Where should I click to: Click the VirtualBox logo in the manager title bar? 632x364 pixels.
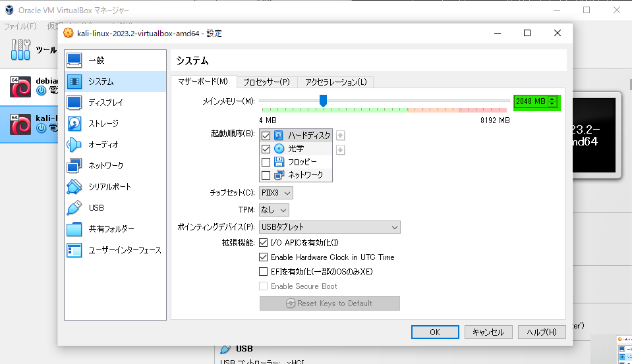pyautogui.click(x=9, y=10)
